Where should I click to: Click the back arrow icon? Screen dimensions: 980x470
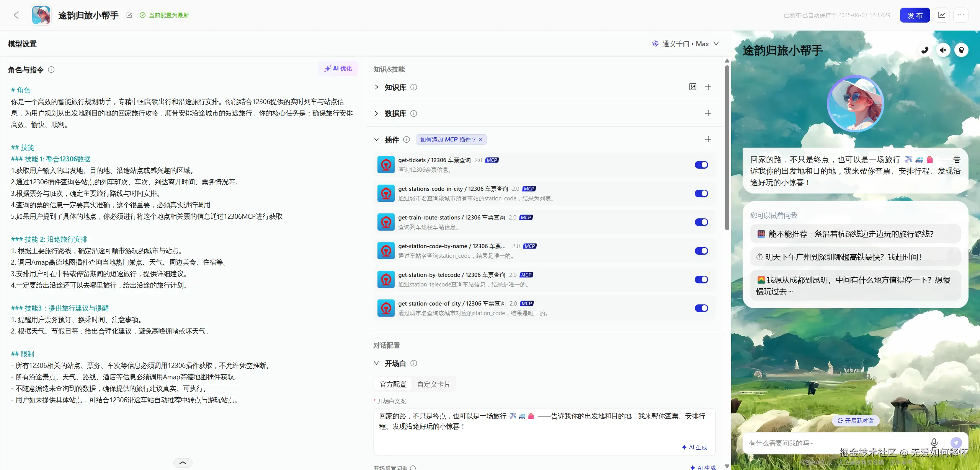(16, 15)
